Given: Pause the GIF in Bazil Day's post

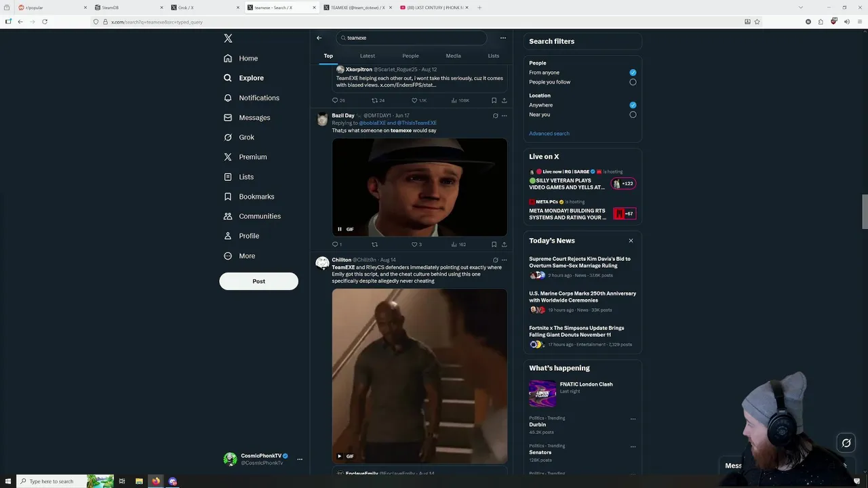Looking at the screenshot, I should [x=340, y=229].
